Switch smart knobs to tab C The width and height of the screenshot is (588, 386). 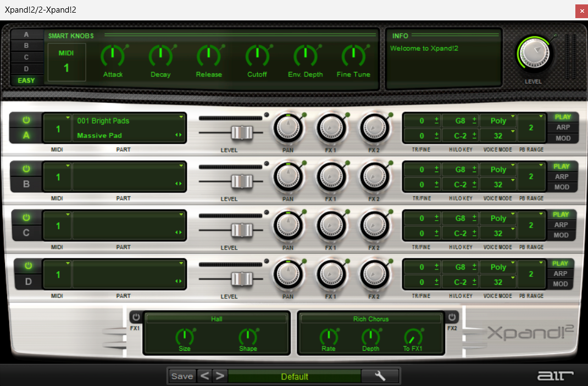(26, 57)
